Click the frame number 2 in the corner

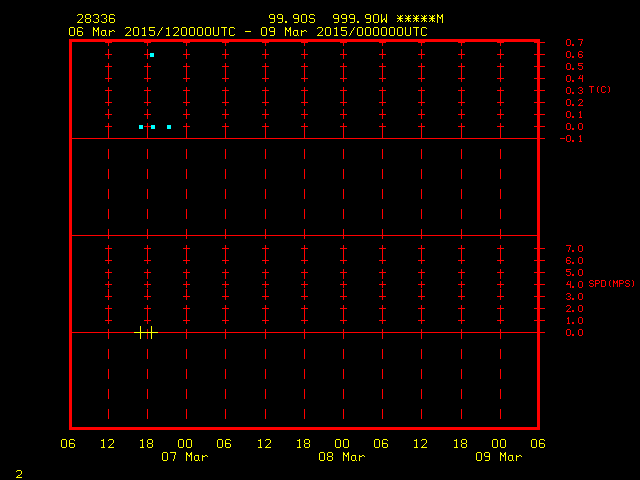coord(19,474)
